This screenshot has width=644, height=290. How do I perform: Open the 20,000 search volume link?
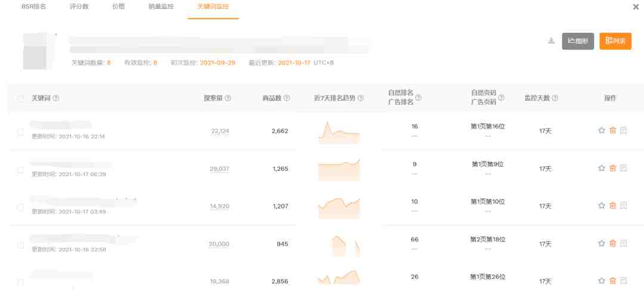tap(219, 244)
